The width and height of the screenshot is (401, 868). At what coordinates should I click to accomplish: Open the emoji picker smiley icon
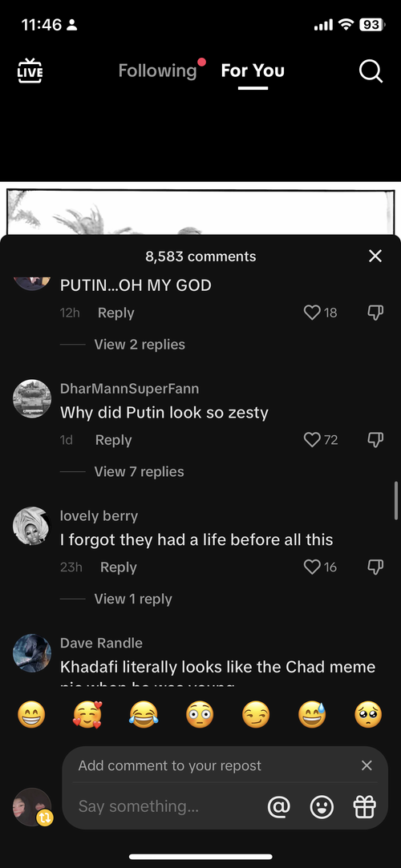322,806
